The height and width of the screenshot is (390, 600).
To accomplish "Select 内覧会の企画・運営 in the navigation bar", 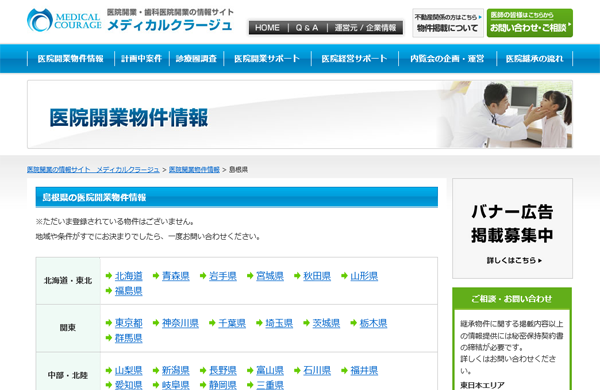I will pyautogui.click(x=447, y=59).
